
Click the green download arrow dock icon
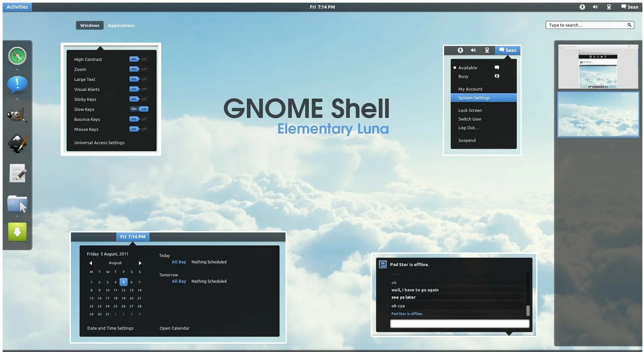click(17, 232)
